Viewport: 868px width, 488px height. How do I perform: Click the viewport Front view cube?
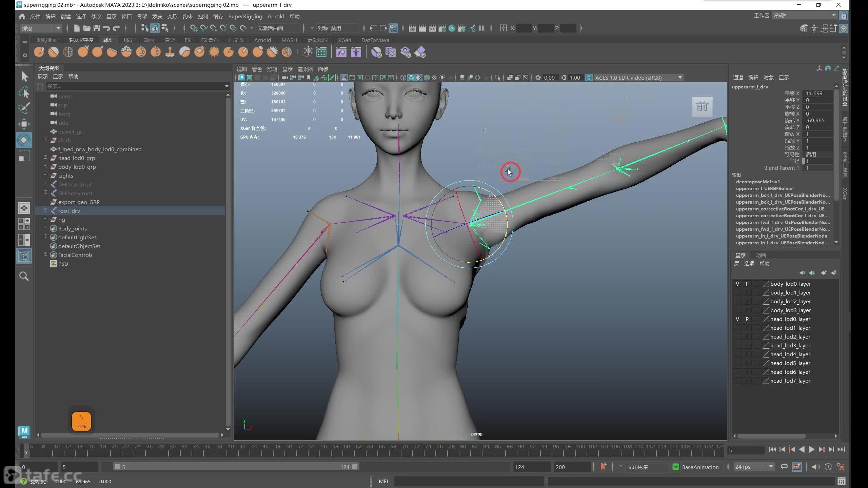pos(702,107)
